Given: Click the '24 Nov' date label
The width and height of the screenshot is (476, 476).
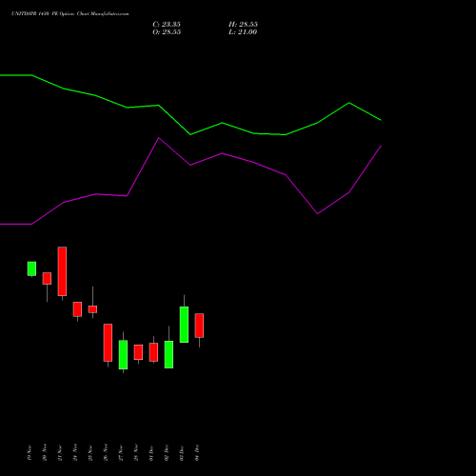Looking at the screenshot, I should coord(75,452).
